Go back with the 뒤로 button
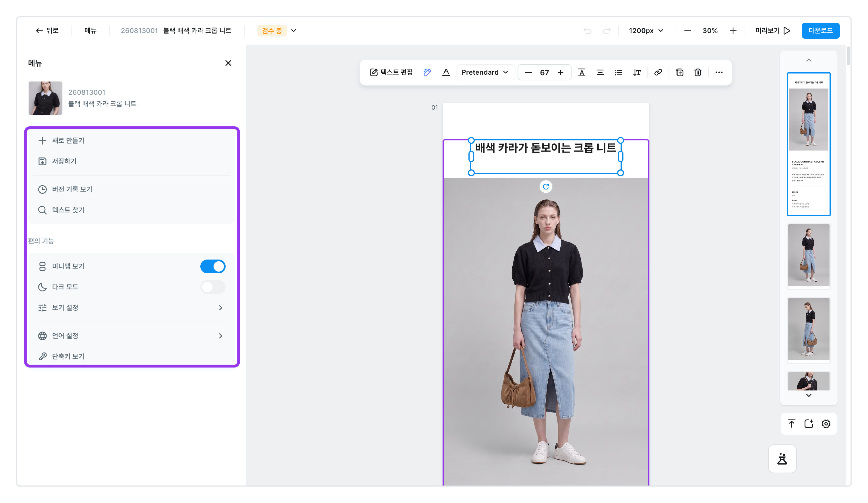The image size is (868, 503). 47,31
